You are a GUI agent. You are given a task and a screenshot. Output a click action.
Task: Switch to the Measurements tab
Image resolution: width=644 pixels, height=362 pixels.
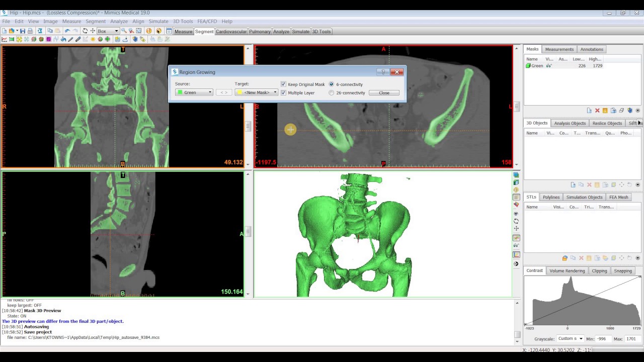[x=559, y=49]
